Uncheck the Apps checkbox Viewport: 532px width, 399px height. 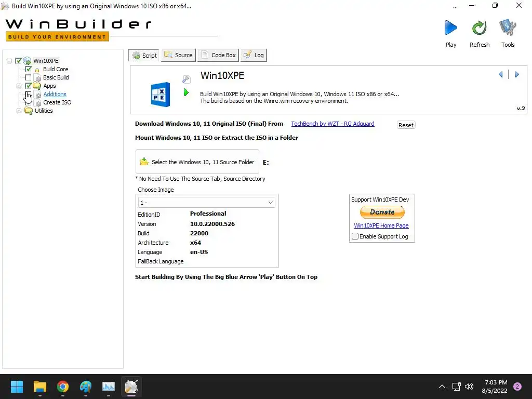pyautogui.click(x=29, y=86)
